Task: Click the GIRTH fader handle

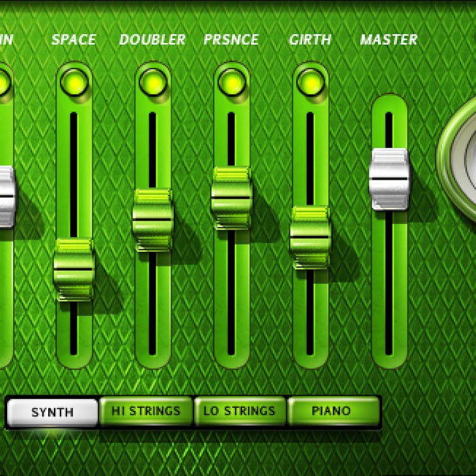Action: (311, 238)
